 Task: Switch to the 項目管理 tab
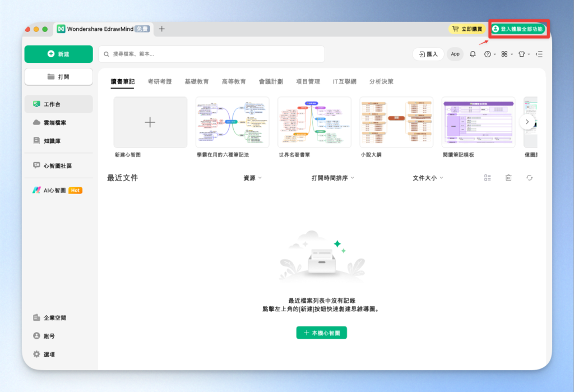point(308,81)
